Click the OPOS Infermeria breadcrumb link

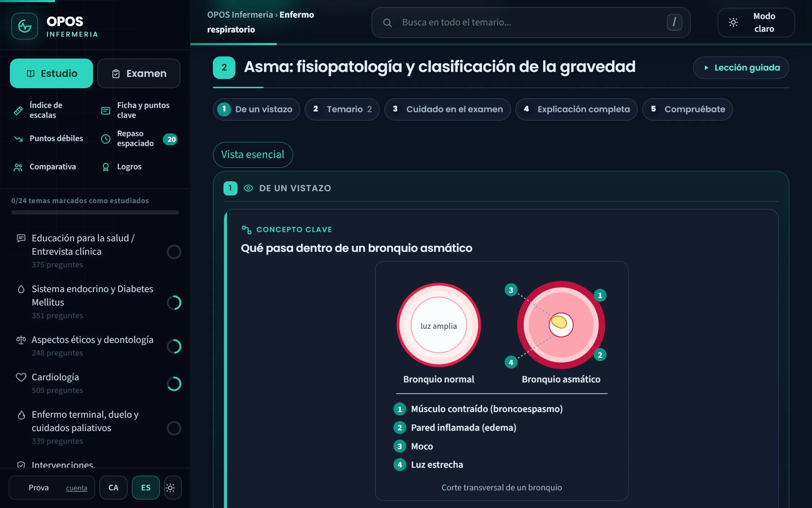tap(240, 15)
